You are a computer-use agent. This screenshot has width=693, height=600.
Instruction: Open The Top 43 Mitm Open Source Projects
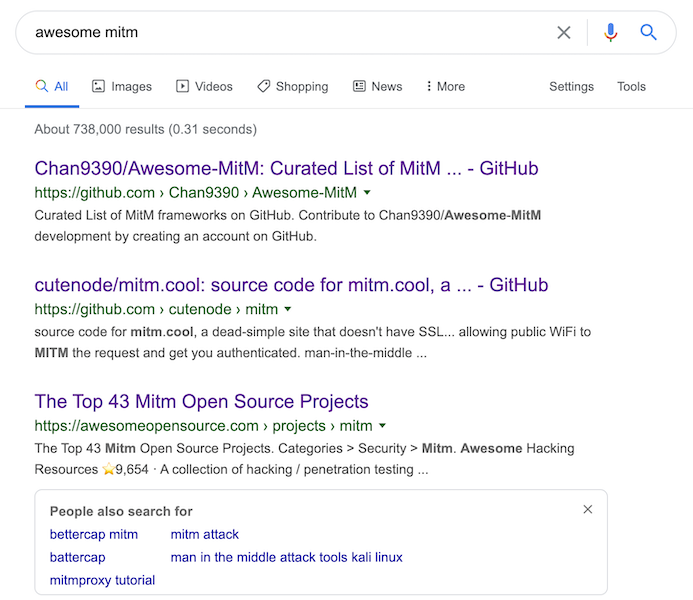click(x=201, y=402)
